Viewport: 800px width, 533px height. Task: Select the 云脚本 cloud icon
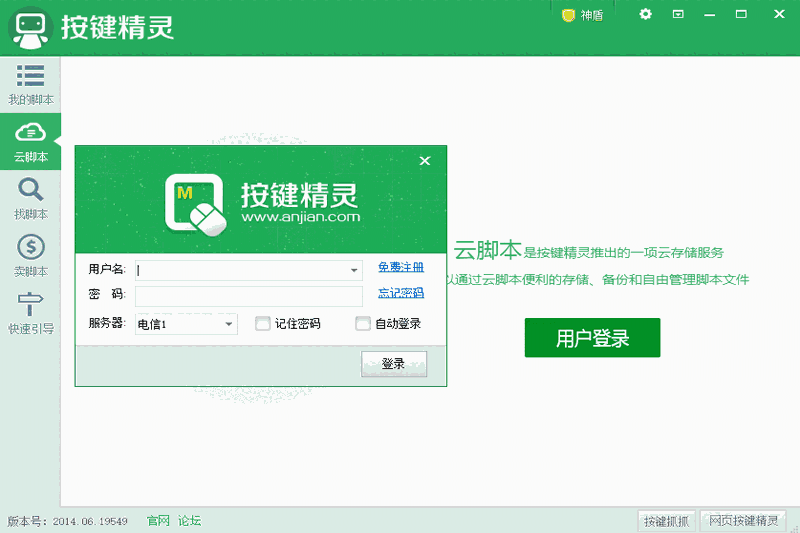31,132
